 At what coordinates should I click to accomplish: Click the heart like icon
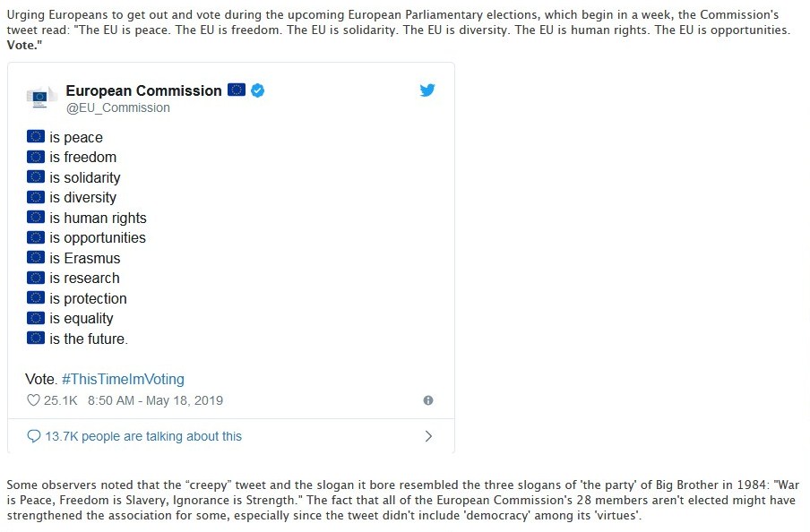(x=33, y=400)
